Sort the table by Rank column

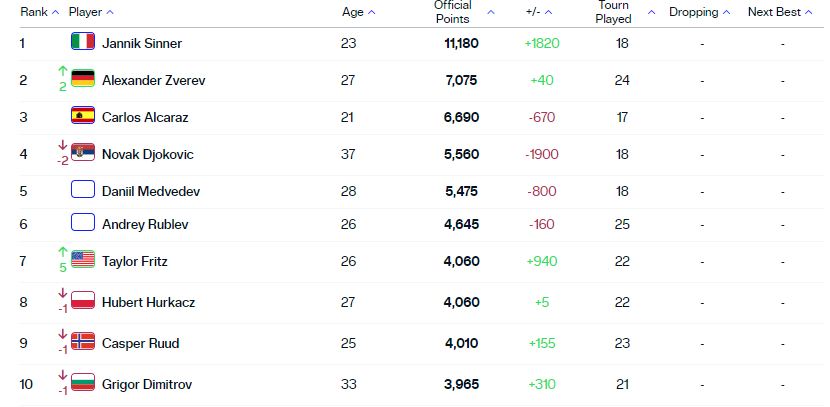coord(39,12)
